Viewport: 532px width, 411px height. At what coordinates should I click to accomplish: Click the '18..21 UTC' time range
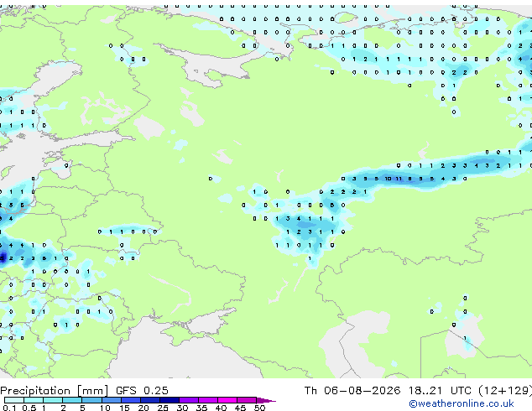(x=440, y=391)
